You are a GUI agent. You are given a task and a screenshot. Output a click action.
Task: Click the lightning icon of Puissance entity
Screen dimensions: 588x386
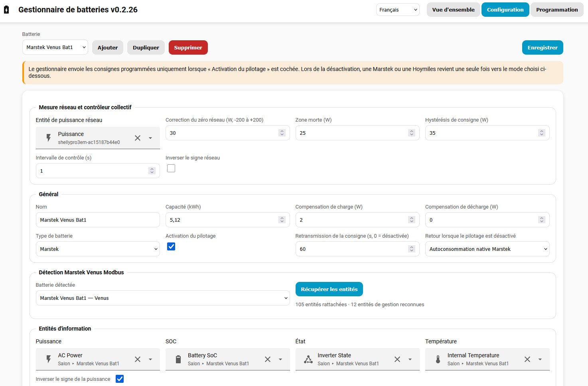49,138
